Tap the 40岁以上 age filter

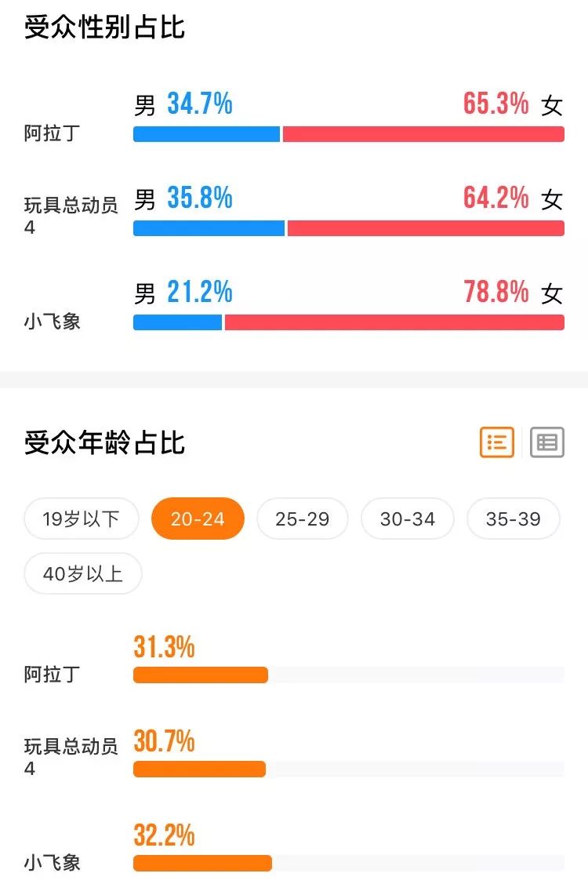[83, 573]
